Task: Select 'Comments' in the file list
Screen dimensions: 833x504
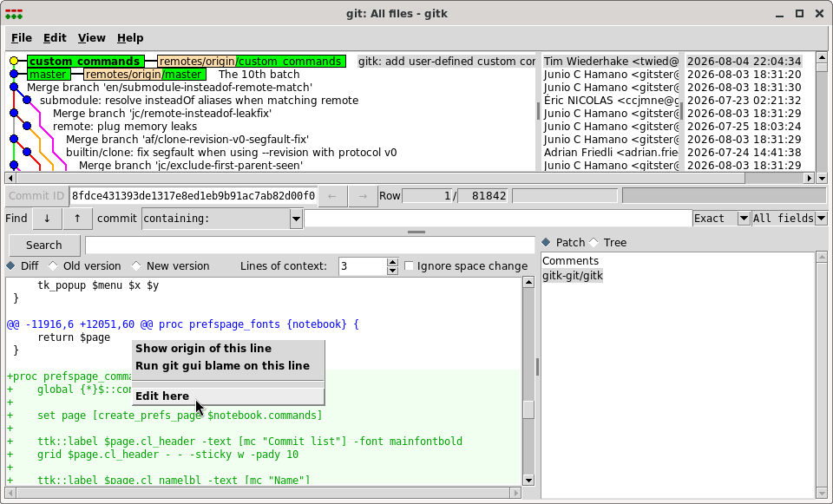Action: tap(571, 261)
